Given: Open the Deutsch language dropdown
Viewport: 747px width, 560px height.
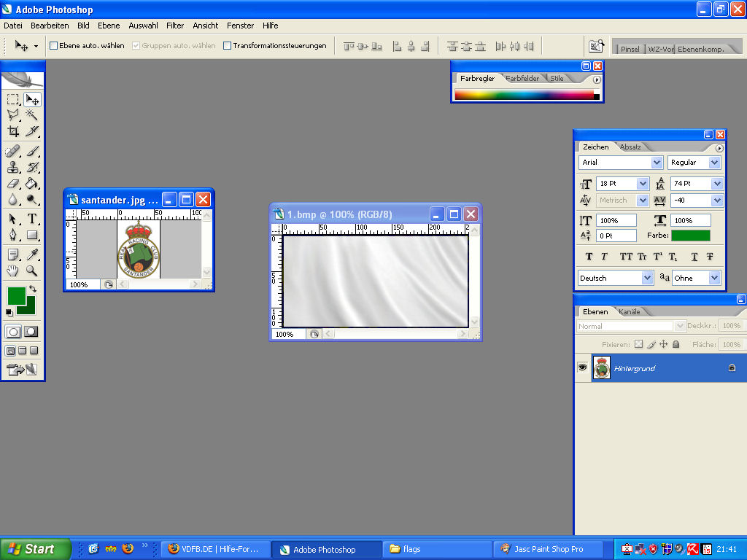Looking at the screenshot, I should 647,278.
